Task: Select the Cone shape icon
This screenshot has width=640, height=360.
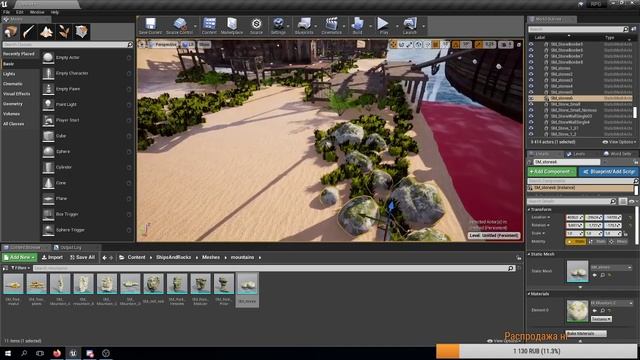Action: tap(48, 183)
